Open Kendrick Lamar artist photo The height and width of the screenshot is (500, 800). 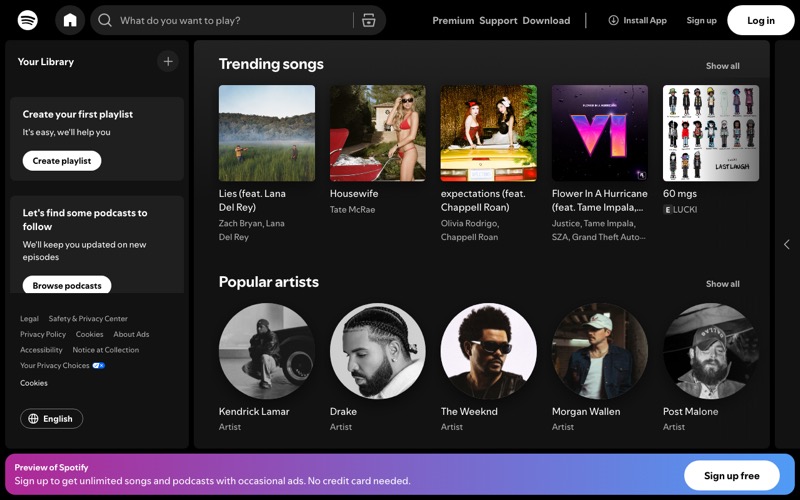pyautogui.click(x=267, y=351)
